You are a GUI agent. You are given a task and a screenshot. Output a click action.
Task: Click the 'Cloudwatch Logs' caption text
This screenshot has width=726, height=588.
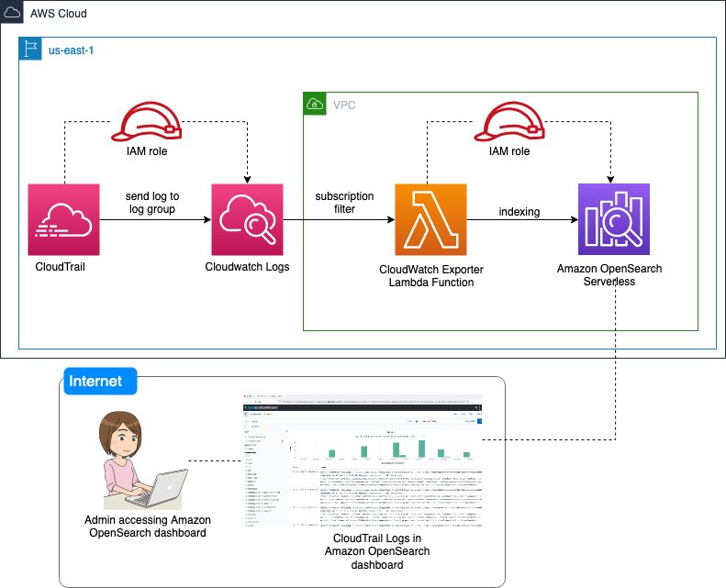pyautogui.click(x=247, y=267)
